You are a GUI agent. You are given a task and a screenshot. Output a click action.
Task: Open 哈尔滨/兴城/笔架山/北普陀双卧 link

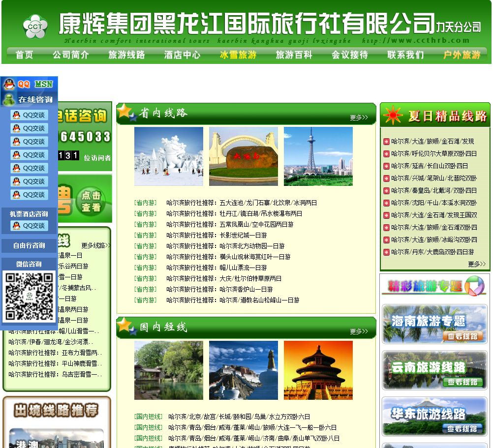click(x=434, y=179)
